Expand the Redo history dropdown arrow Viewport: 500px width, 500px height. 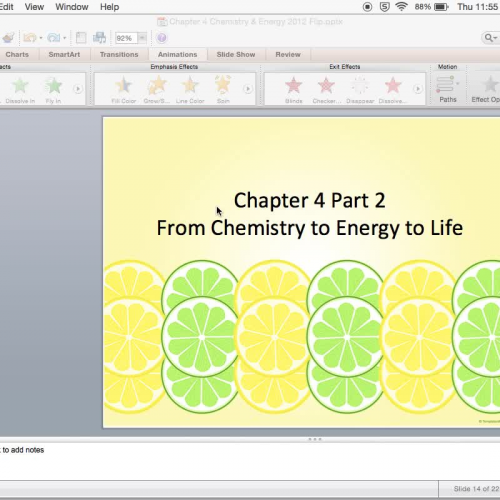pyautogui.click(x=64, y=38)
